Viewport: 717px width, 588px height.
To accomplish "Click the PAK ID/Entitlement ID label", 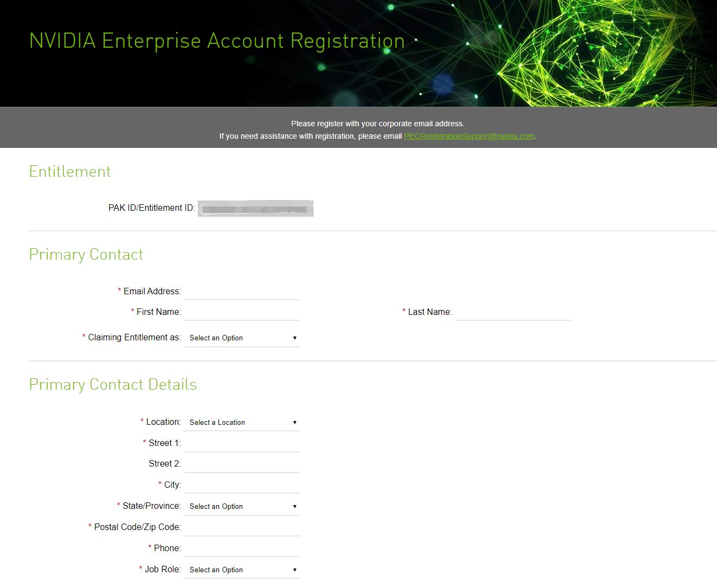I will (x=152, y=208).
